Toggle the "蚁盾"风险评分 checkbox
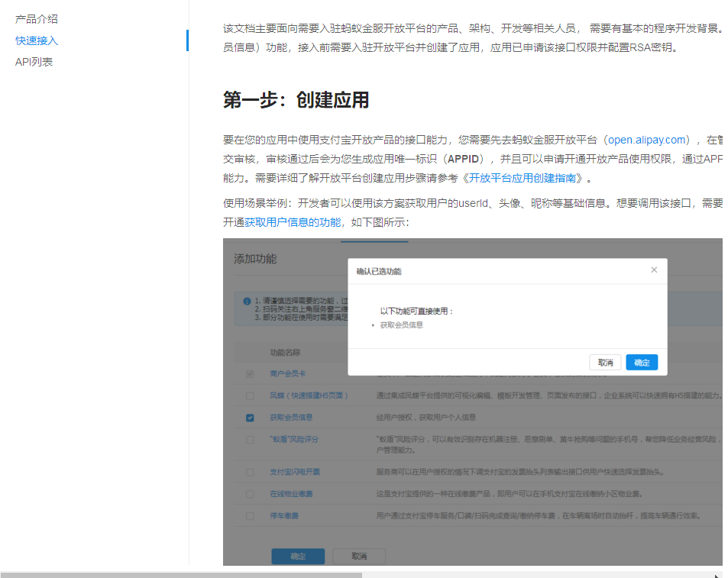This screenshot has width=728, height=578. click(250, 439)
